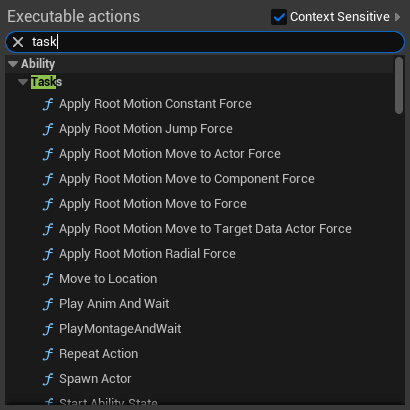410x410 pixels.
Task: Click function icon next to Repeat Action
Action: pos(48,354)
